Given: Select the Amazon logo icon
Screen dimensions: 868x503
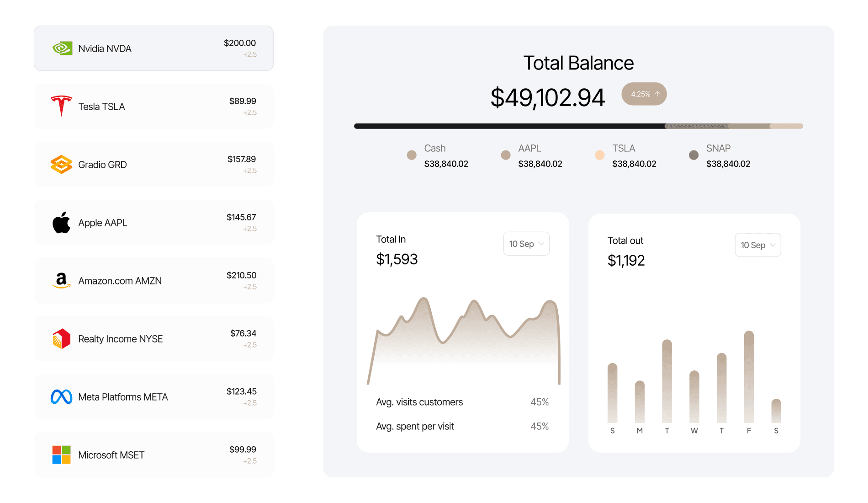Looking at the screenshot, I should pos(62,281).
